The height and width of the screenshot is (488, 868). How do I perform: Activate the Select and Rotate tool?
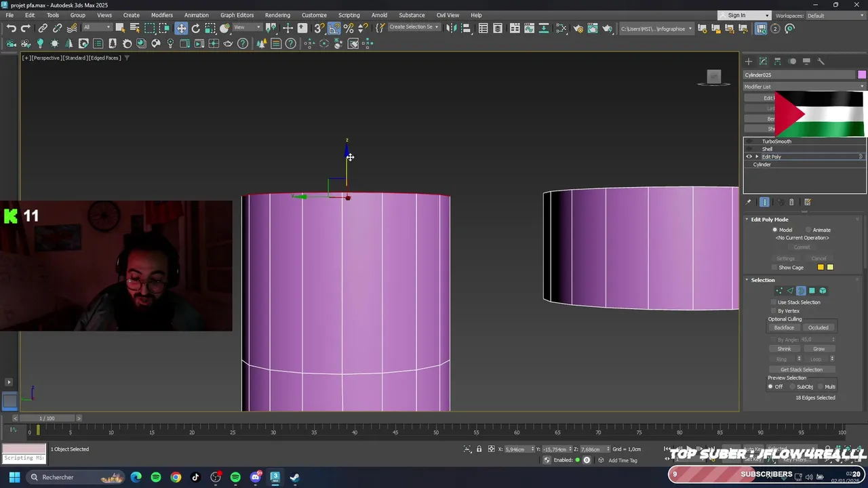[x=196, y=28]
